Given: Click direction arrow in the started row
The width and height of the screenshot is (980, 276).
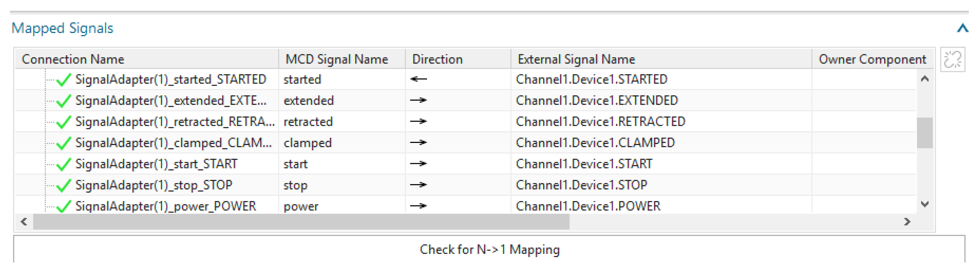Looking at the screenshot, I should tap(419, 79).
